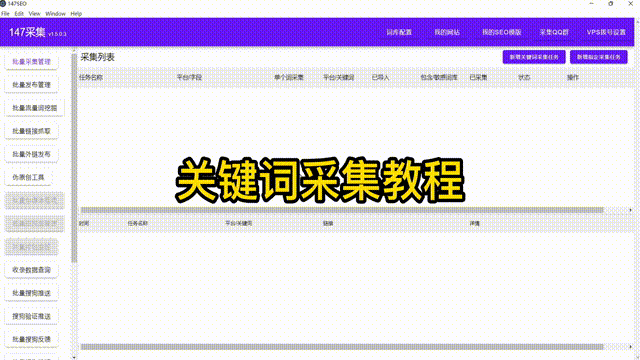
Task: Click the 链接 column header in lower table
Action: 328,224
